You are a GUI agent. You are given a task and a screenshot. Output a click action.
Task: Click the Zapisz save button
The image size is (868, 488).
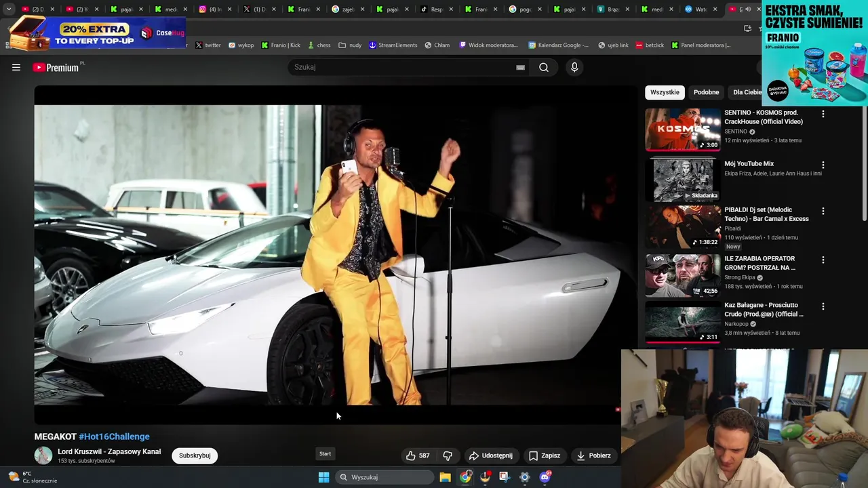(545, 455)
